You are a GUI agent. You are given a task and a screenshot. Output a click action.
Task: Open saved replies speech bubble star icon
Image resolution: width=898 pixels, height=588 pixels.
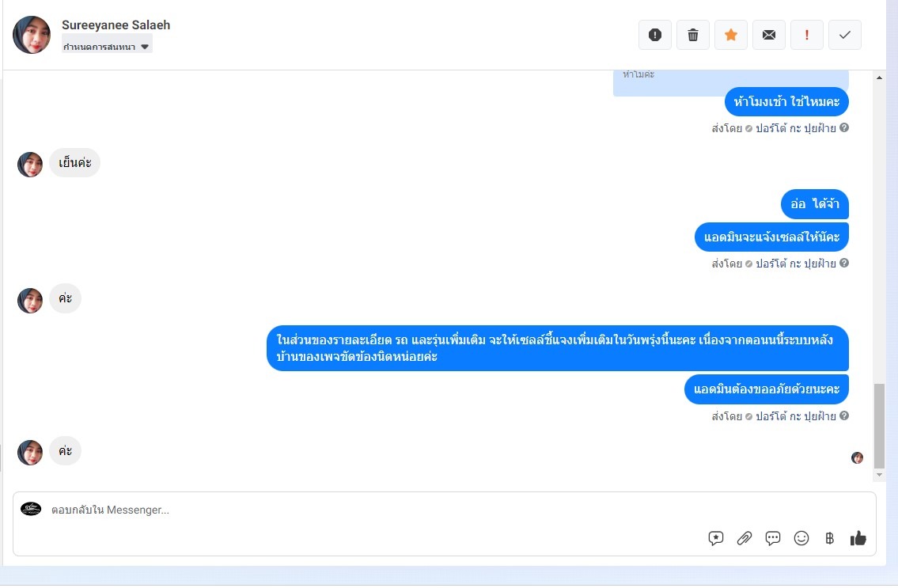716,538
